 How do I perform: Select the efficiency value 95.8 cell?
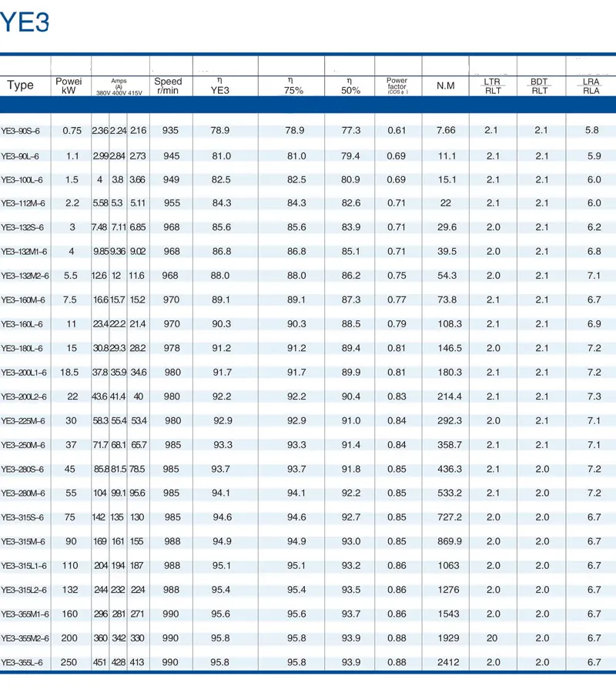click(x=221, y=661)
